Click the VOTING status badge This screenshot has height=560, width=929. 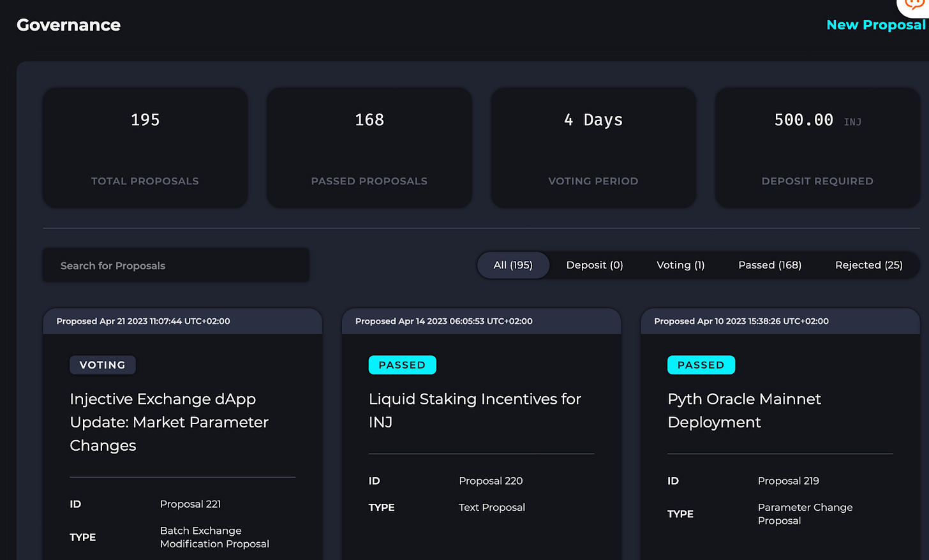click(103, 365)
